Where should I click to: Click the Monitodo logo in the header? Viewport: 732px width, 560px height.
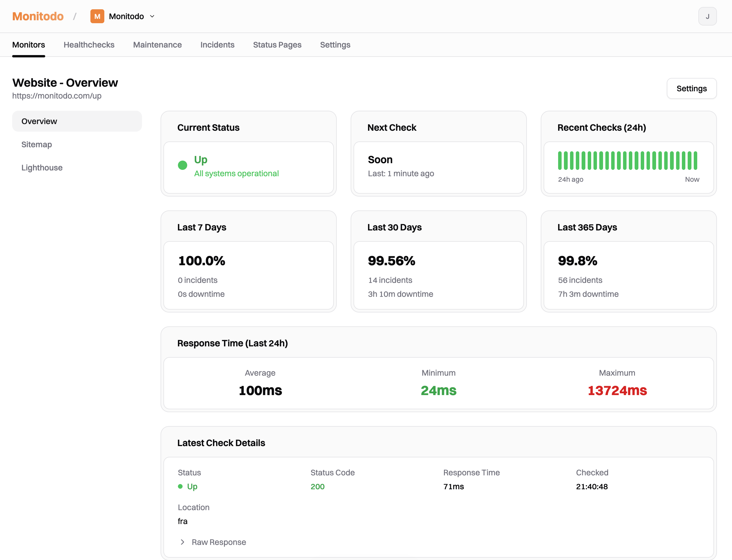click(38, 16)
